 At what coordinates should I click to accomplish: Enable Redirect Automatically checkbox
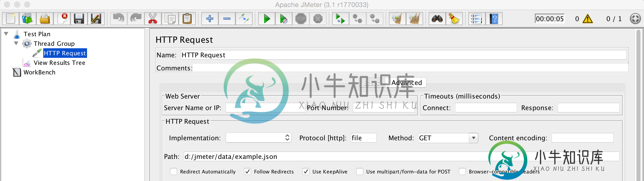pos(174,171)
